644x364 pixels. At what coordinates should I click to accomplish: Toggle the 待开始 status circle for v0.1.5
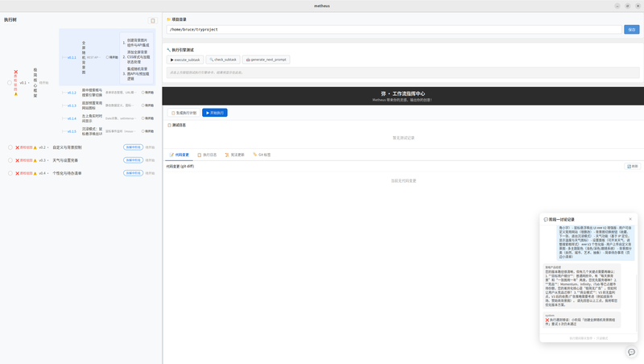143,131
